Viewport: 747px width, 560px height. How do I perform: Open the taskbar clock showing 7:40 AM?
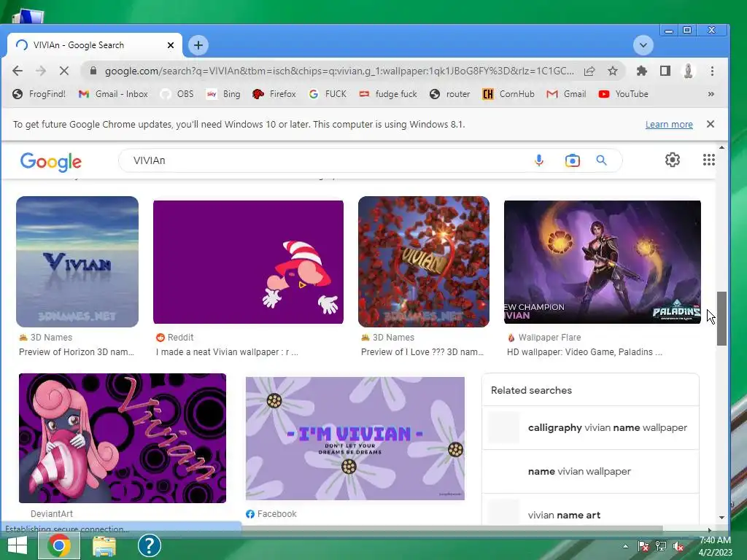[x=715, y=546]
